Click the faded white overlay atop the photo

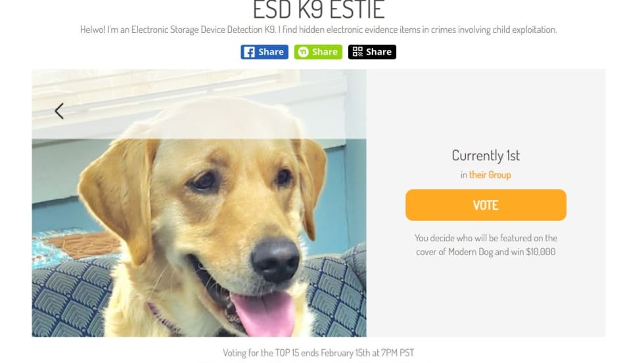click(199, 104)
